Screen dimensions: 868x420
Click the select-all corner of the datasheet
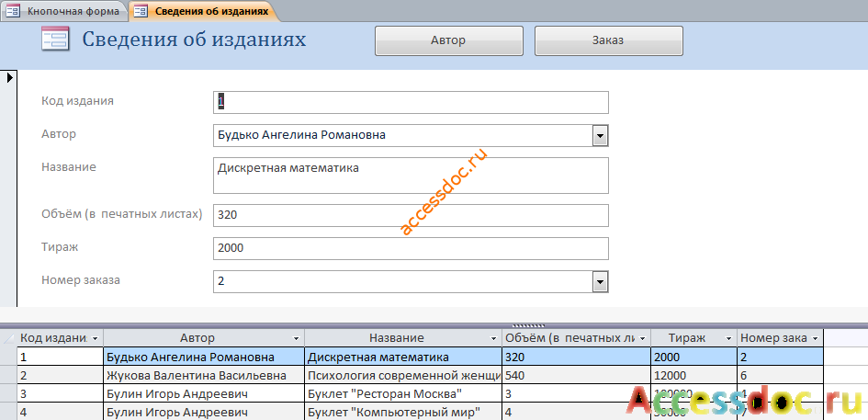[x=8, y=338]
